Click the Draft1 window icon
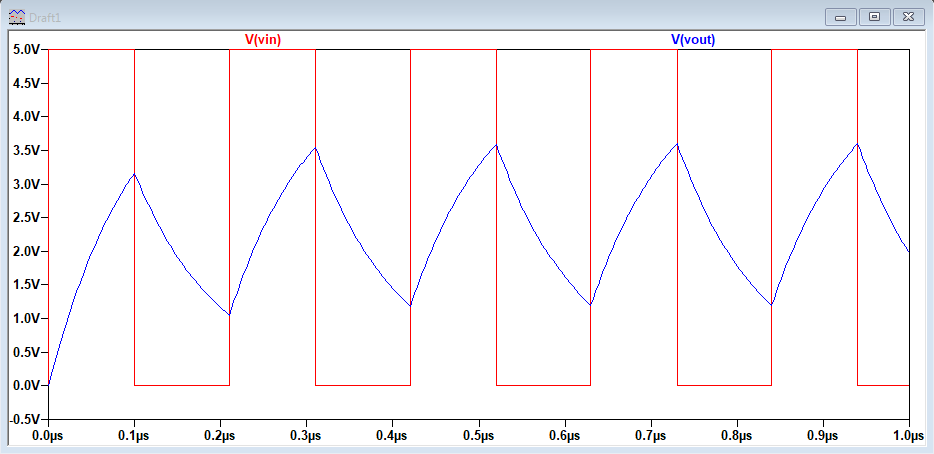The height and width of the screenshot is (454, 934). click(16, 17)
